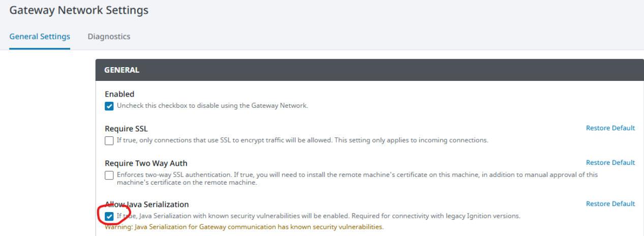The height and width of the screenshot is (236, 644).
Task: Click the Java Serialization security warning text
Action: [244, 227]
